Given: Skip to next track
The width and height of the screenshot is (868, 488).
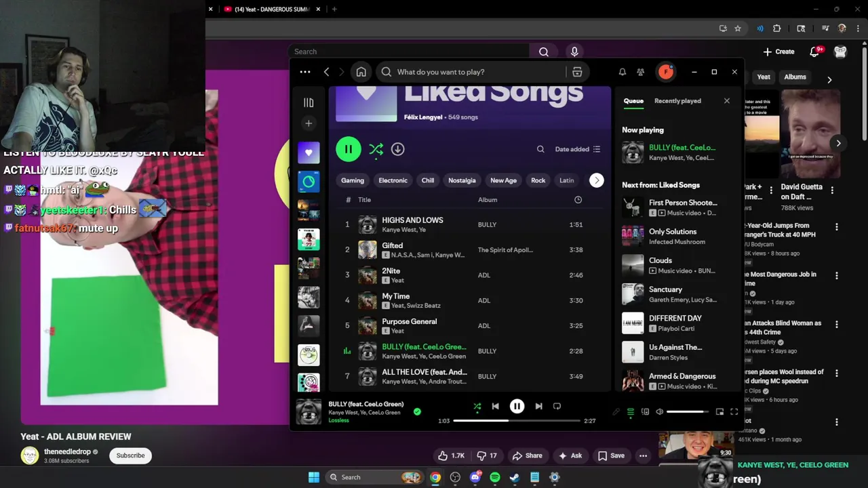Looking at the screenshot, I should pos(538,407).
